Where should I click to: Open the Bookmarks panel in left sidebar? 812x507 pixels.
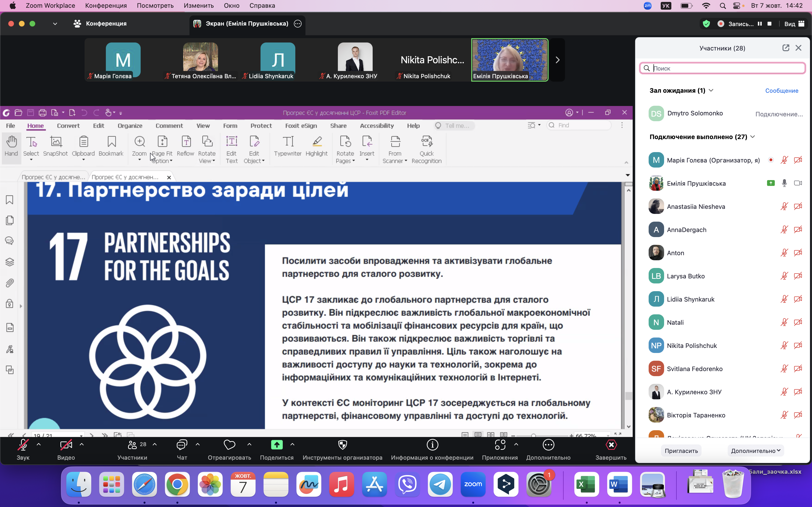click(10, 200)
